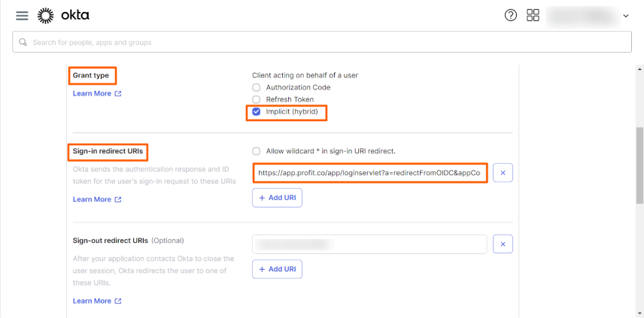Image resolution: width=644 pixels, height=318 pixels.
Task: Open the apps grid icon
Action: [x=533, y=16]
